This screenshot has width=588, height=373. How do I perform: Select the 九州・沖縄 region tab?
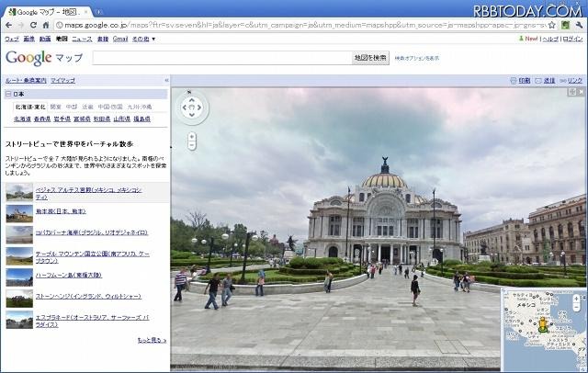(140, 107)
